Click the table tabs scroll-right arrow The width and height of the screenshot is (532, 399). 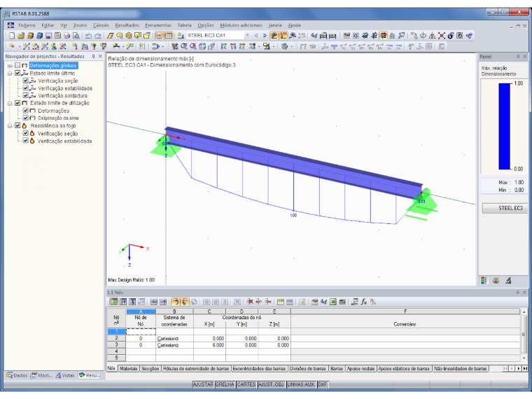(x=519, y=368)
